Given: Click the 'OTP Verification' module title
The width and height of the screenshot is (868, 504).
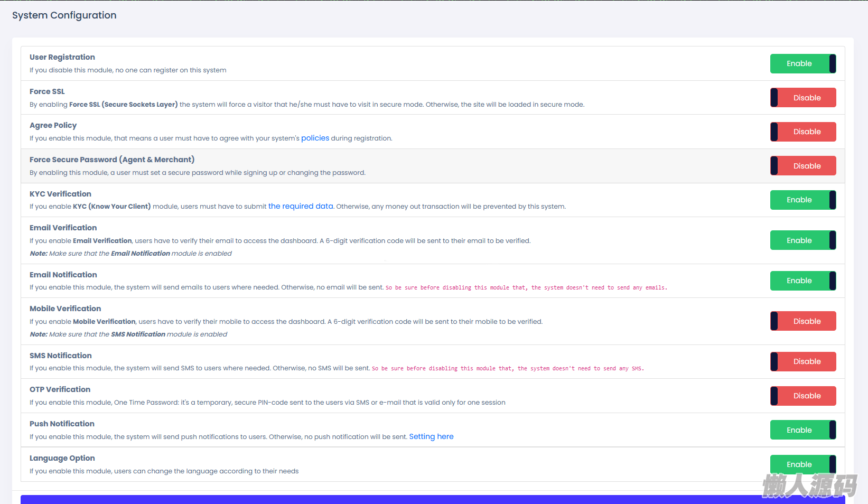Looking at the screenshot, I should 60,389.
